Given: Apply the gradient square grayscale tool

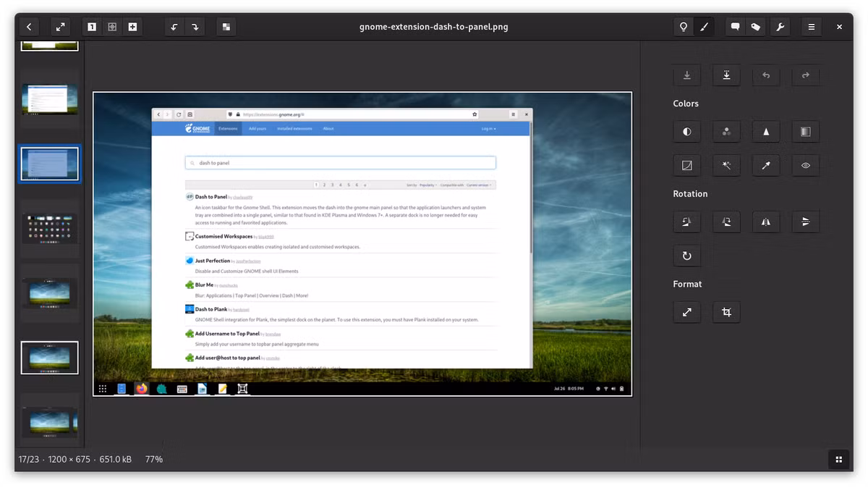Looking at the screenshot, I should coord(806,132).
